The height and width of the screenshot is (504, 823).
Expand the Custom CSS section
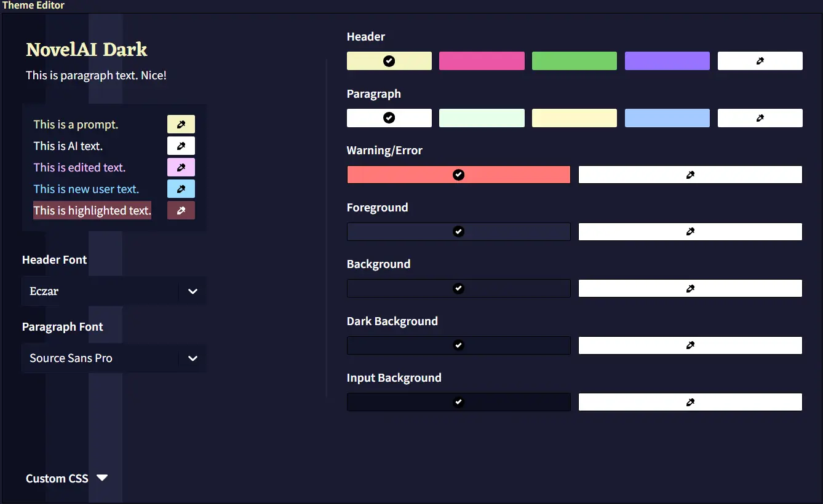coord(67,478)
